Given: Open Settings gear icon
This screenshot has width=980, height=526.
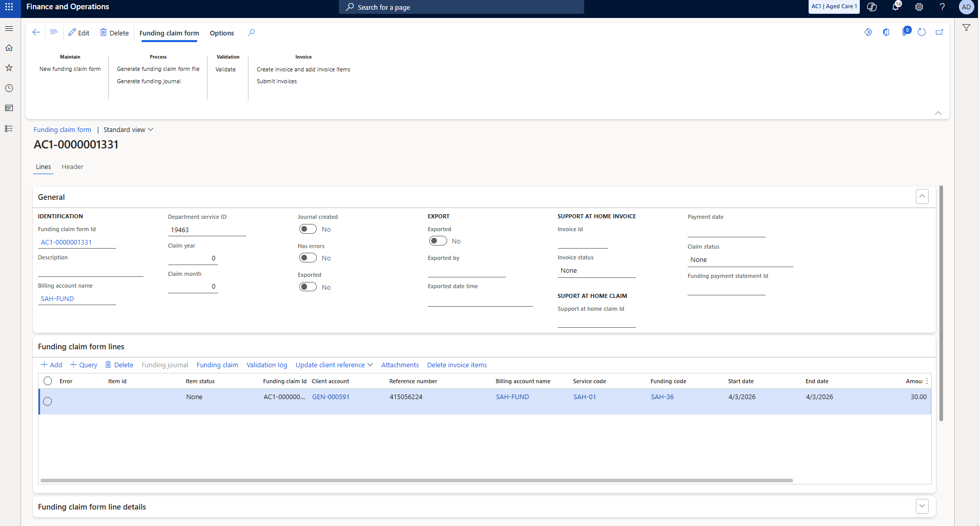Looking at the screenshot, I should coord(919,7).
